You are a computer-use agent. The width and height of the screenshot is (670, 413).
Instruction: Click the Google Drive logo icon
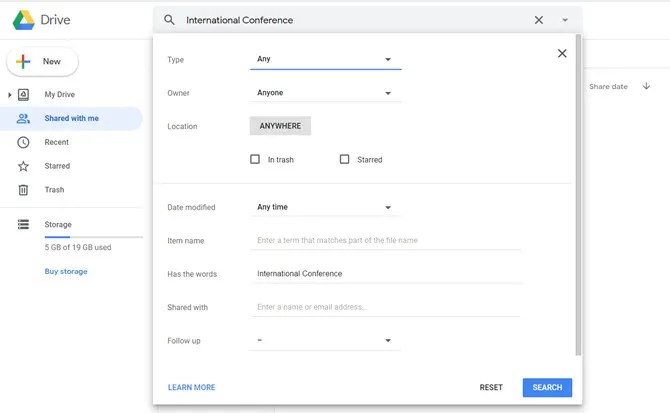[x=20, y=20]
